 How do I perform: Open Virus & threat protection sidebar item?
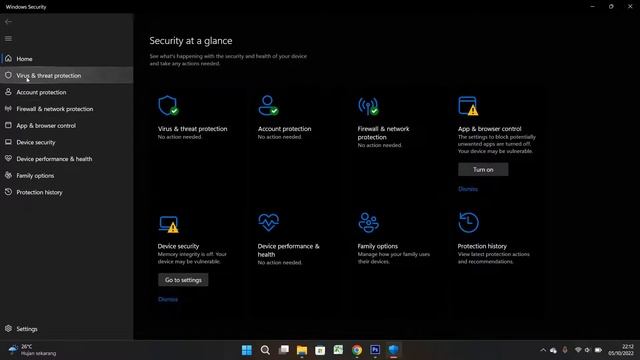tap(67, 76)
